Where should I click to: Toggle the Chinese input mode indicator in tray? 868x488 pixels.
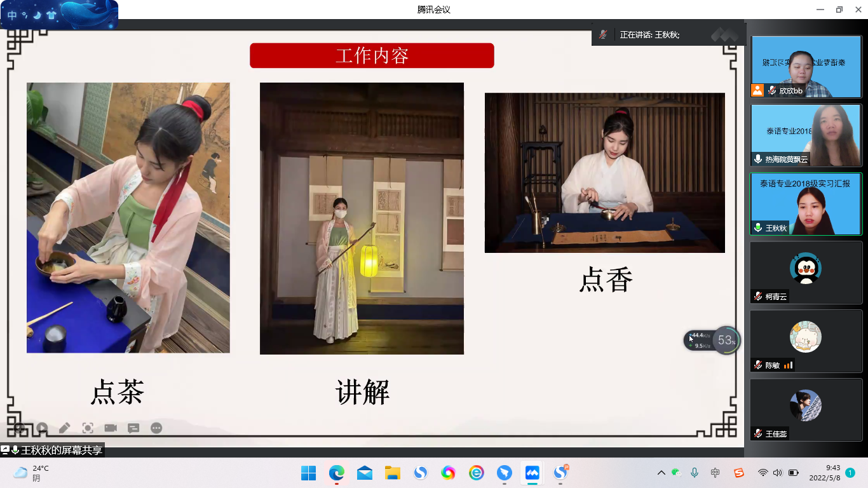715,473
